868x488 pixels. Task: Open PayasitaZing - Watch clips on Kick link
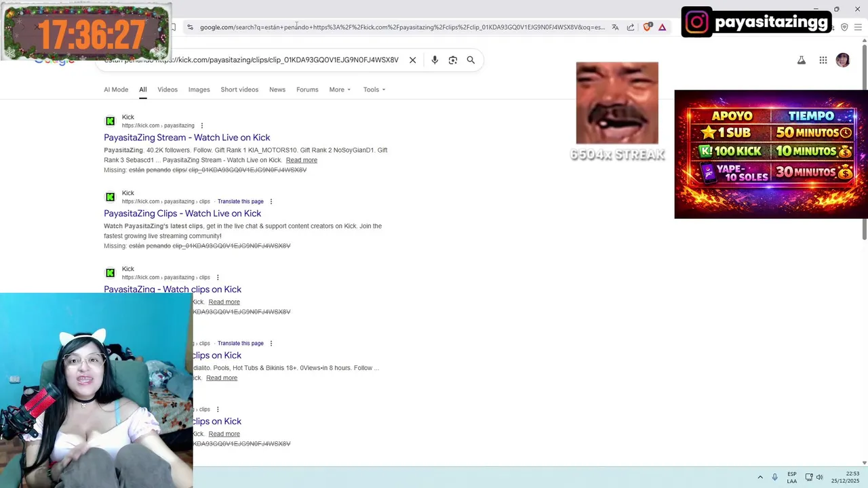(172, 289)
